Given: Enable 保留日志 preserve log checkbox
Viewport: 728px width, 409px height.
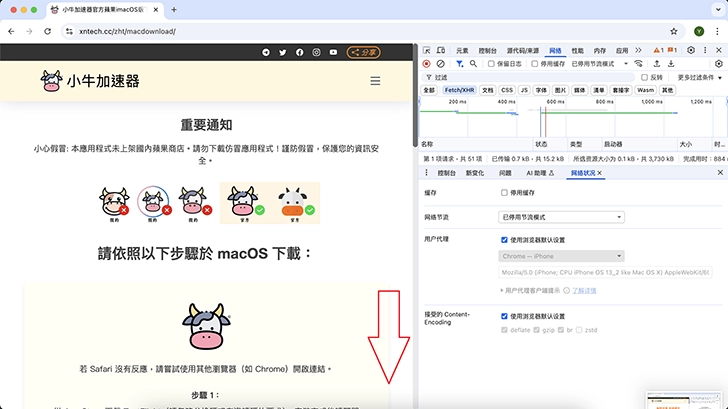Looking at the screenshot, I should pos(491,64).
